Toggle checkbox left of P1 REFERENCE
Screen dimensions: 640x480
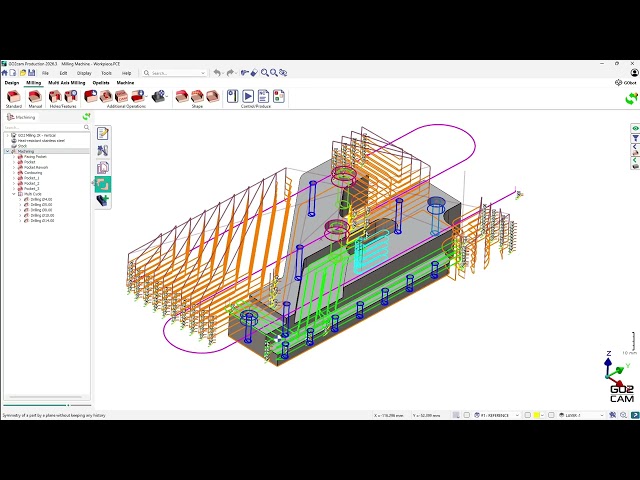pyautogui.click(x=467, y=415)
